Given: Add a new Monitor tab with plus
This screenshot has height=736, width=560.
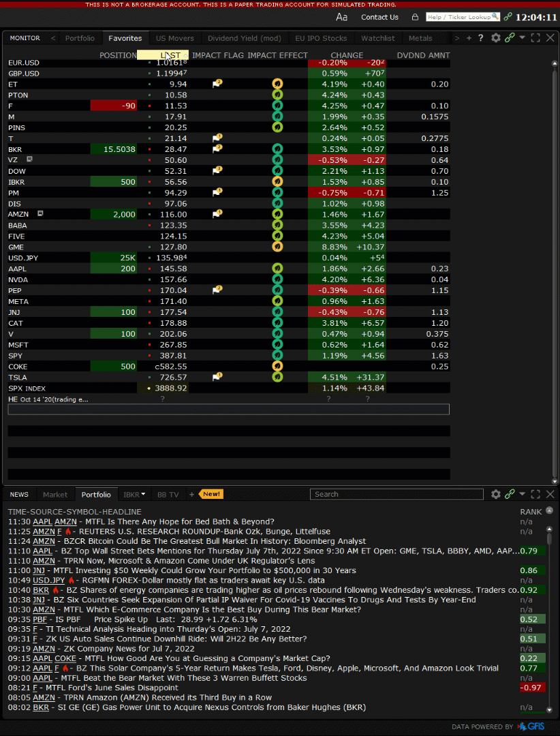Looking at the screenshot, I should [x=469, y=38].
